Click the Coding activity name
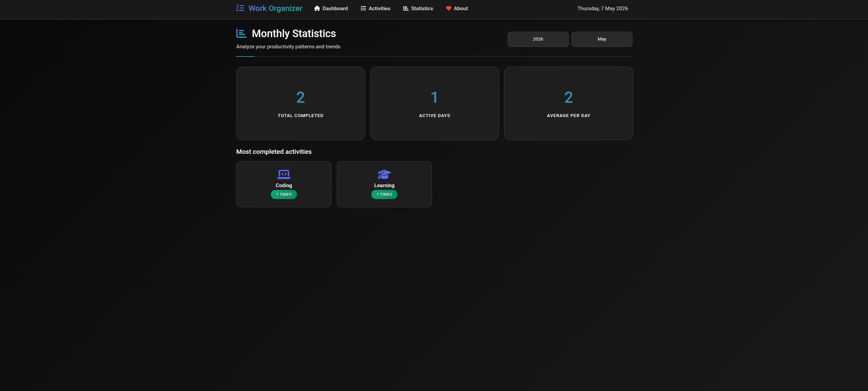Image resolution: width=868 pixels, height=391 pixels. click(x=284, y=185)
